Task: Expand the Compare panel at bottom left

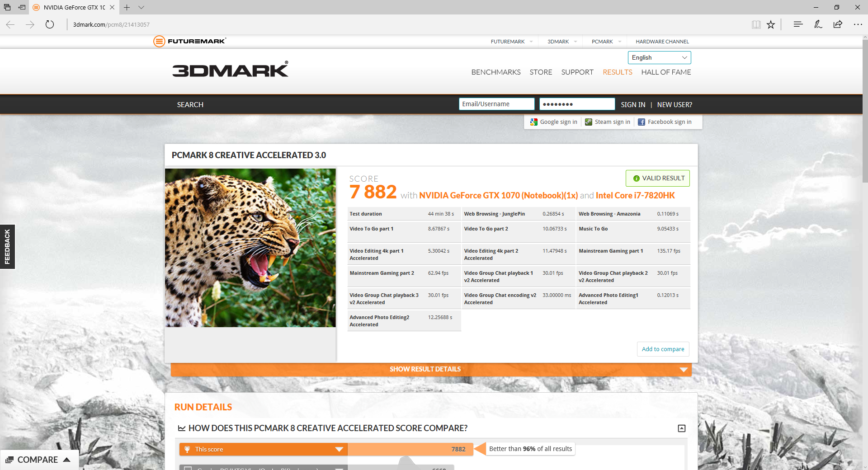Action: pos(39,460)
